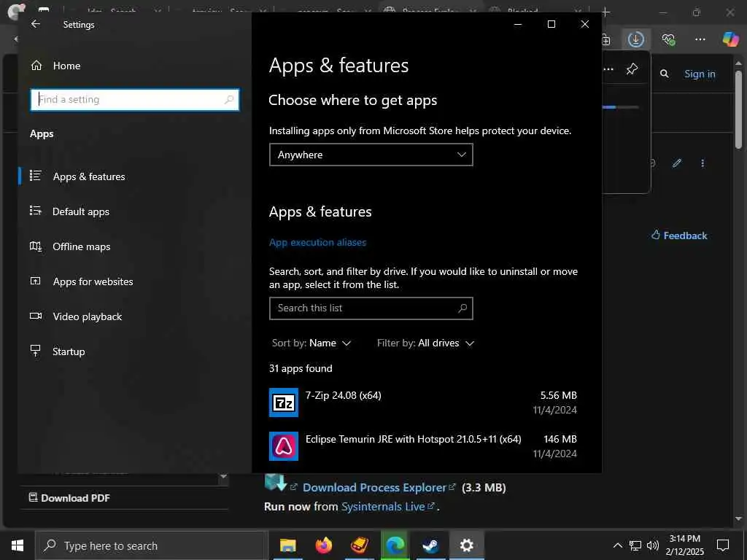Click the 7-Zip app icon
The width and height of the screenshot is (747, 560).
click(x=284, y=402)
